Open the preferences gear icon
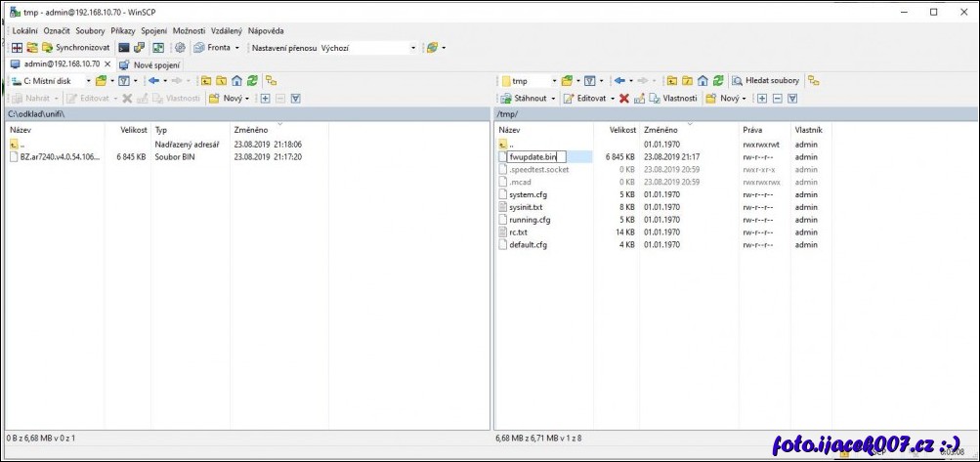The image size is (980, 462). [179, 47]
